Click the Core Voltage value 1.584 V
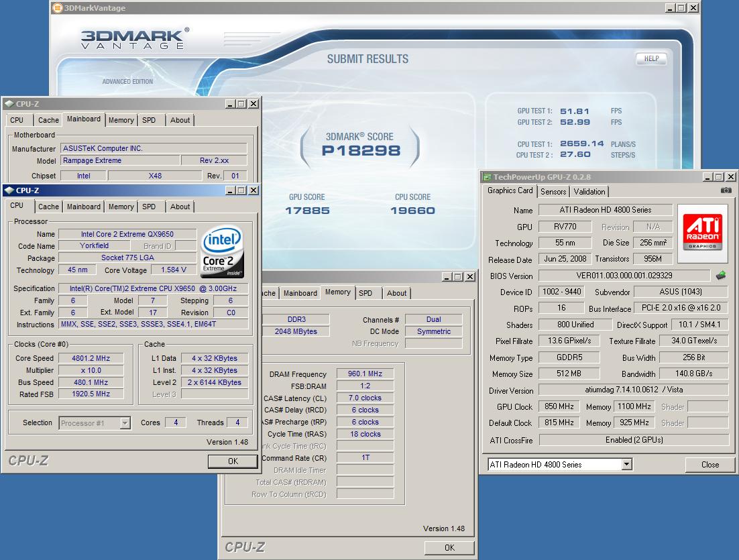The height and width of the screenshot is (560, 739). pos(174,270)
